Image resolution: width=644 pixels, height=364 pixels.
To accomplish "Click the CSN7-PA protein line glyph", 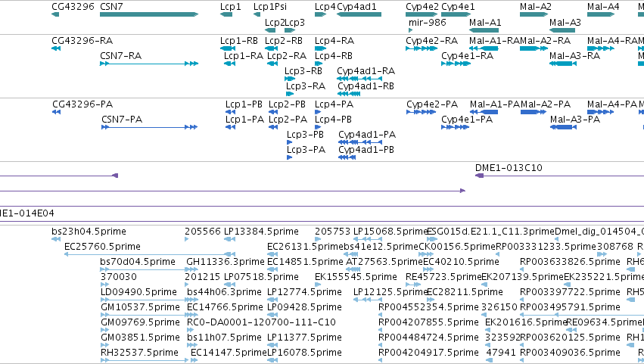I will click(150, 127).
